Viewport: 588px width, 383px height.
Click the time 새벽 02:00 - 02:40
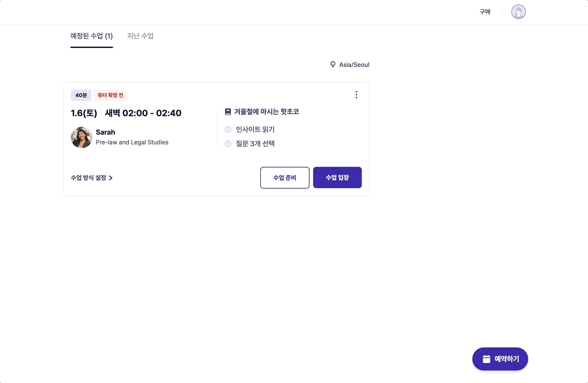(x=143, y=113)
